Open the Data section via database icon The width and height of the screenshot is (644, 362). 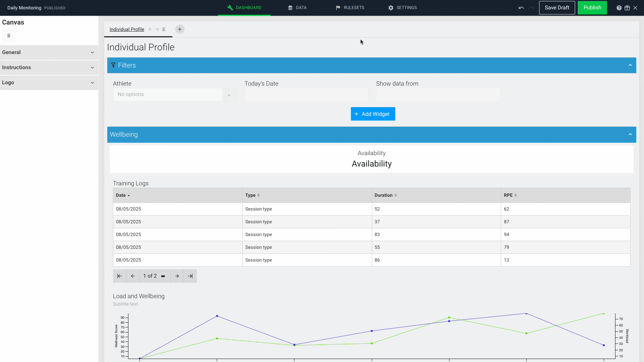(x=290, y=7)
